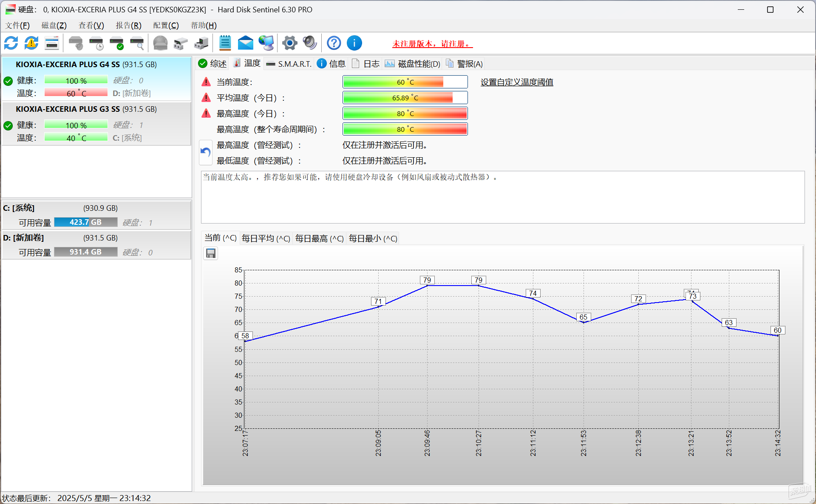Screen dimensions: 816x504
Task: Click the C: free space 423.7 GB bar
Action: (86, 222)
